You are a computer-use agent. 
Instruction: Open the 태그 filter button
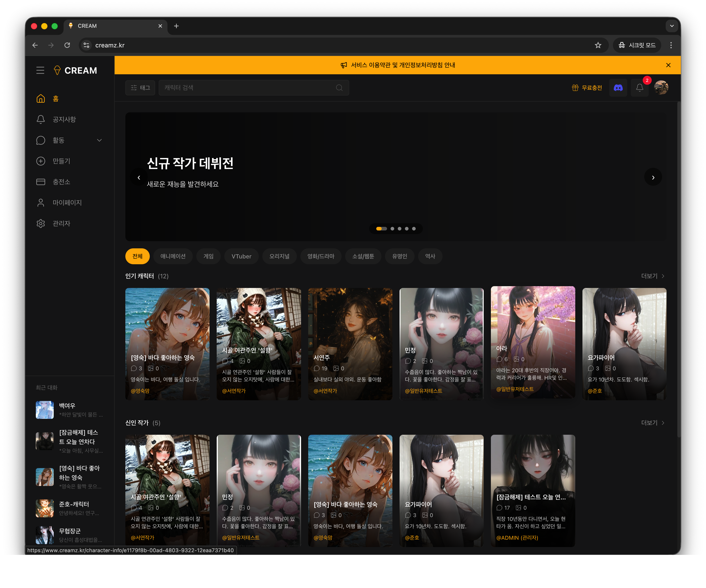tap(140, 88)
